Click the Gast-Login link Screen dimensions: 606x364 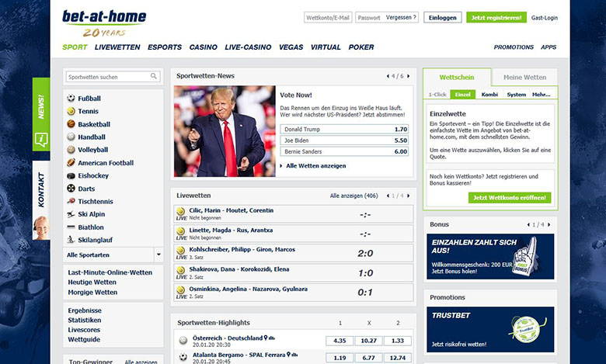[x=544, y=18]
